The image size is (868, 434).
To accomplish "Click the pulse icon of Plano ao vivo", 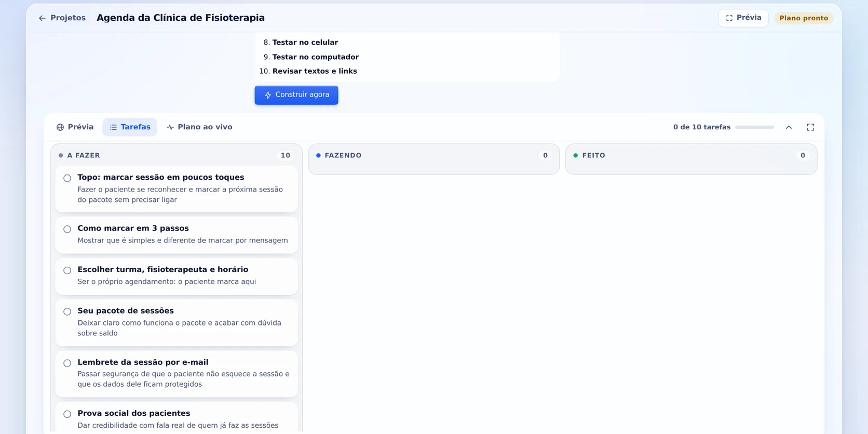I will pyautogui.click(x=170, y=127).
